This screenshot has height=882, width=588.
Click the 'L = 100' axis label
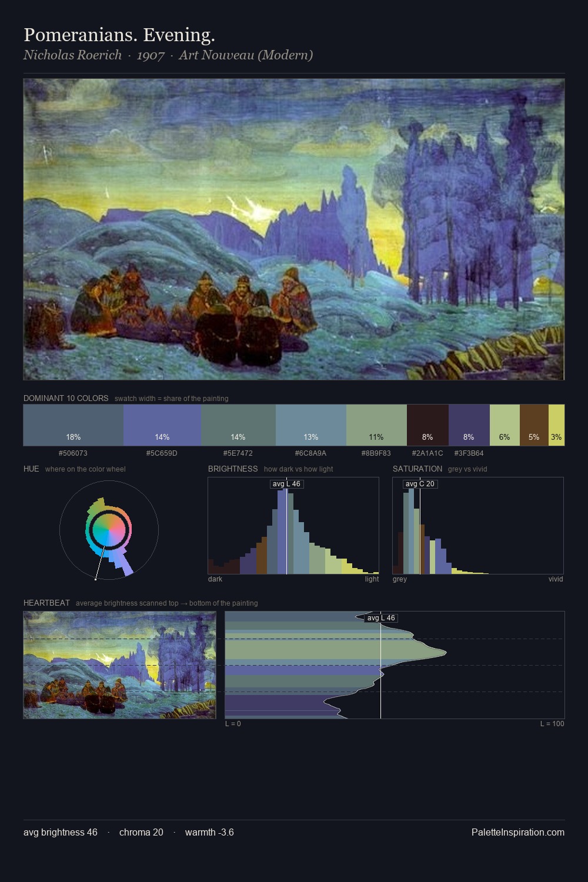[x=552, y=724]
